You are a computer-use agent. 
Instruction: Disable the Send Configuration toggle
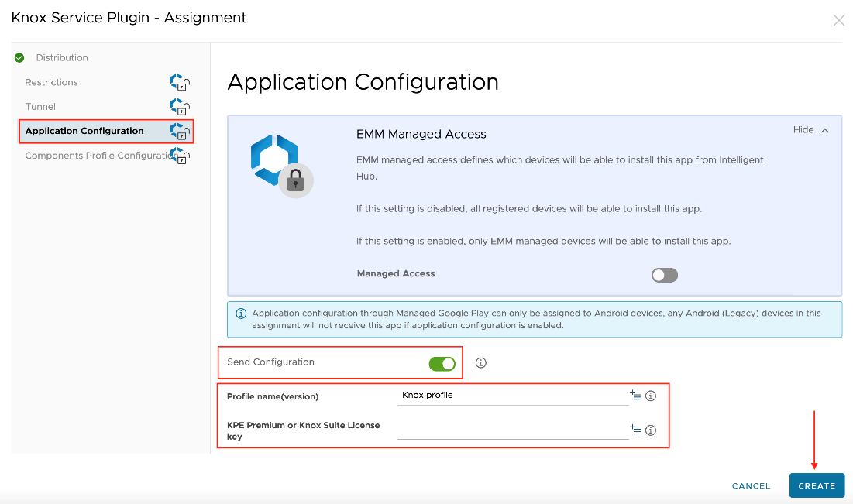442,362
